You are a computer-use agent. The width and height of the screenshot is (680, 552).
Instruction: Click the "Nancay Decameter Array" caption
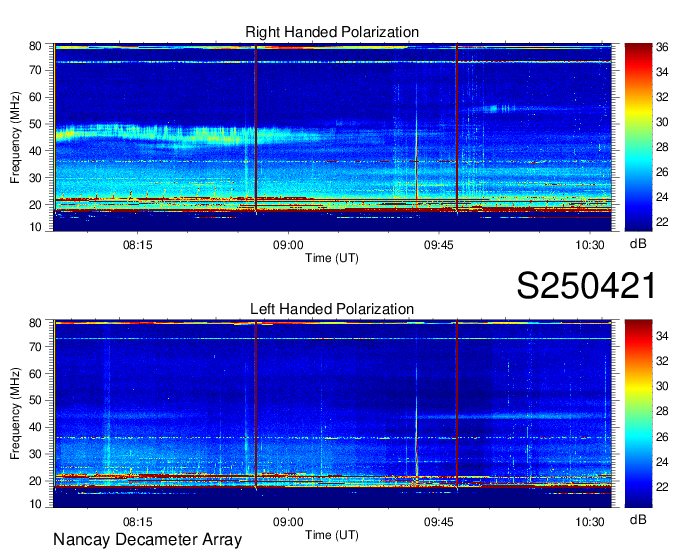click(147, 539)
